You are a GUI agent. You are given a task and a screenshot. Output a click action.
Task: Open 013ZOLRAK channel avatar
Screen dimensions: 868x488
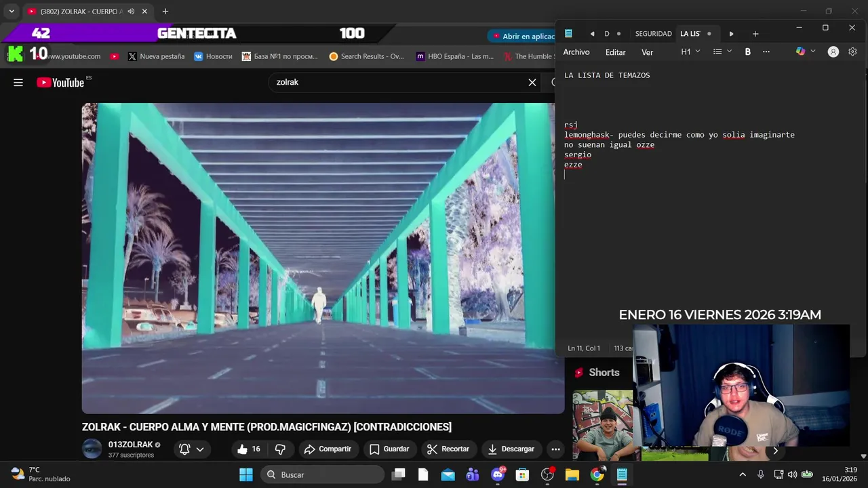pyautogui.click(x=92, y=449)
